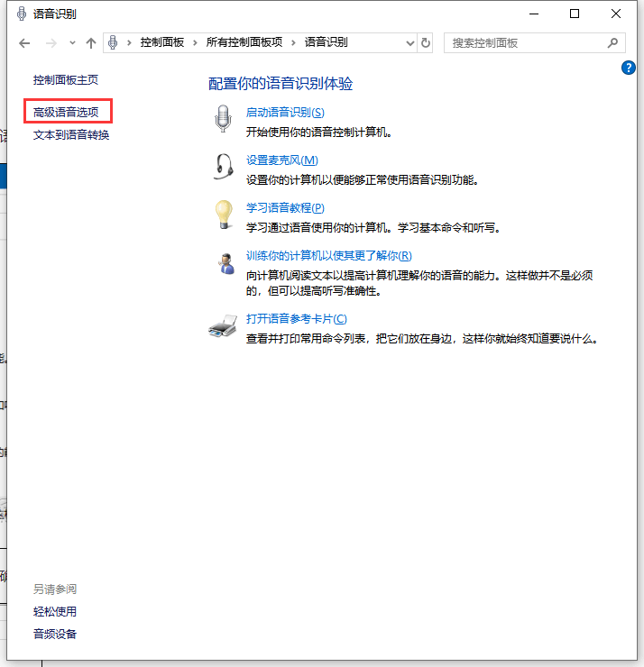Click the magnifier icon in the search box
The height and width of the screenshot is (667, 644).
click(612, 42)
